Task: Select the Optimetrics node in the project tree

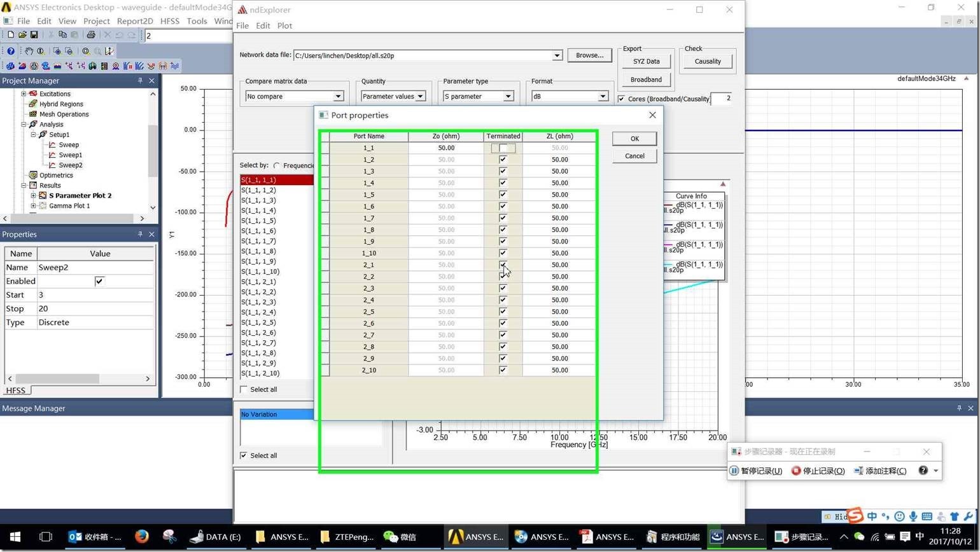Action: 56,175
